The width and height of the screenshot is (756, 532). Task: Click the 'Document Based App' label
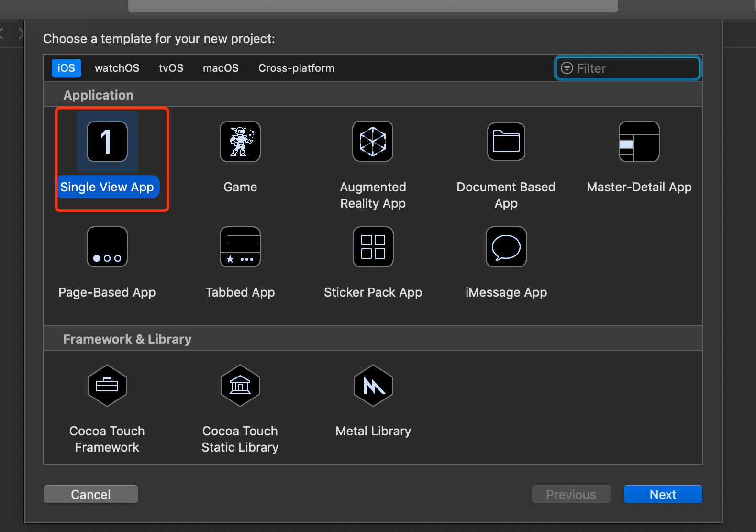pos(506,195)
